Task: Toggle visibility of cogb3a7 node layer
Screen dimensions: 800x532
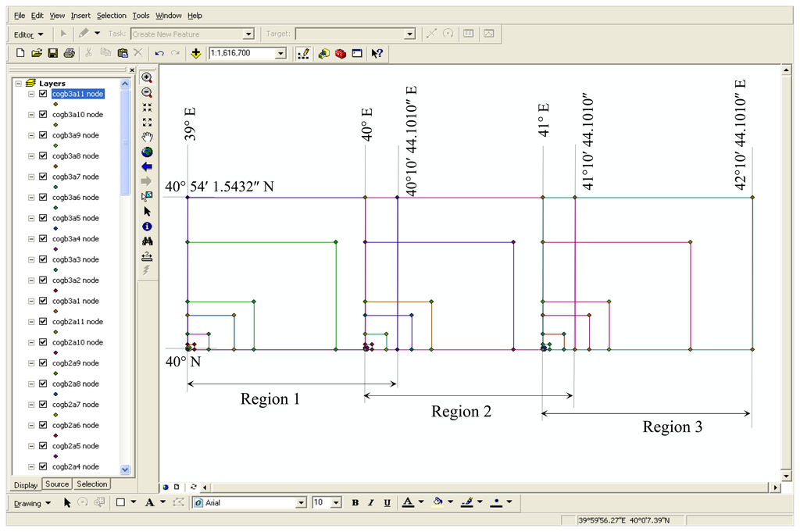Action: click(44, 177)
